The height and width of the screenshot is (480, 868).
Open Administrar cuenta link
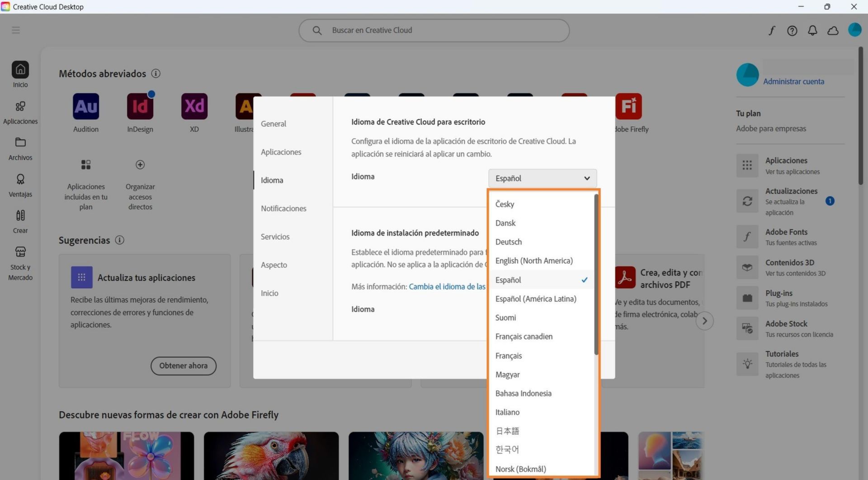pyautogui.click(x=793, y=81)
